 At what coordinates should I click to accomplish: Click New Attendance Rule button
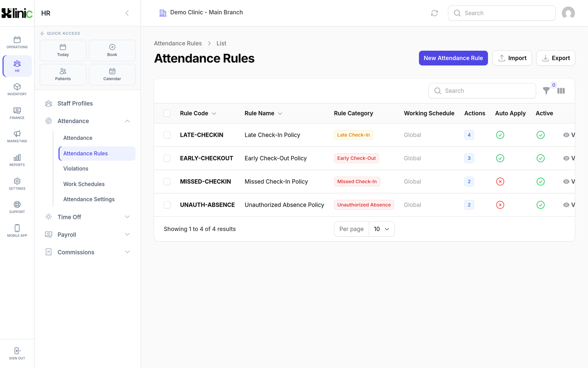click(453, 58)
